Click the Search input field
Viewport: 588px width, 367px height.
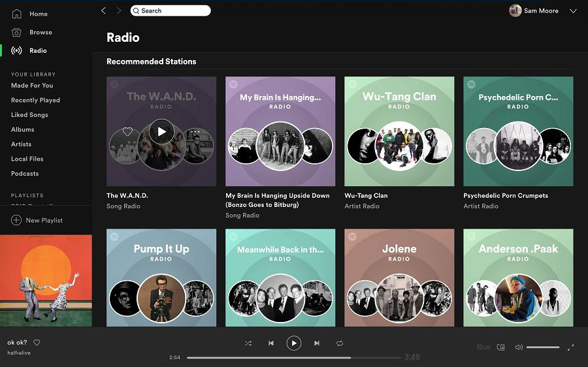tap(171, 10)
